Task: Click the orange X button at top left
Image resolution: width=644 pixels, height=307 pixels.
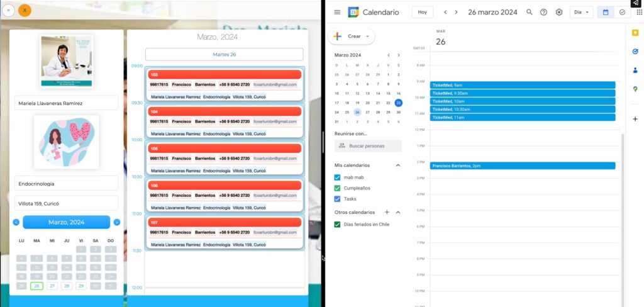Action: pyautogui.click(x=25, y=10)
